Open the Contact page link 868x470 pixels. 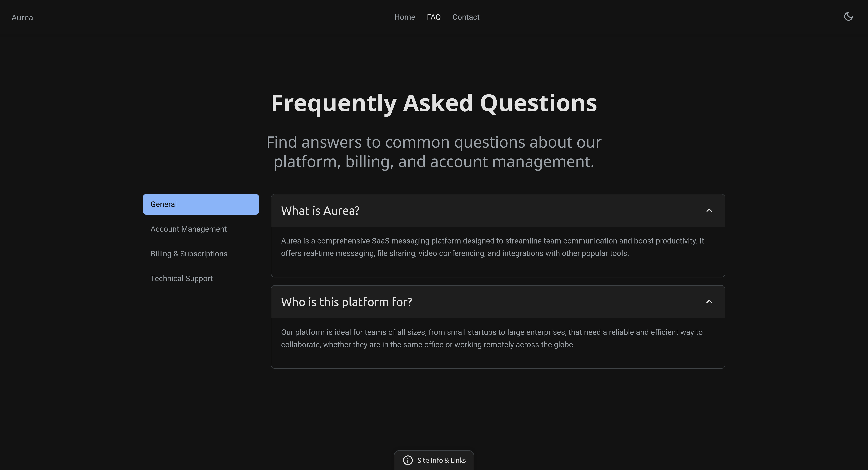pyautogui.click(x=466, y=17)
